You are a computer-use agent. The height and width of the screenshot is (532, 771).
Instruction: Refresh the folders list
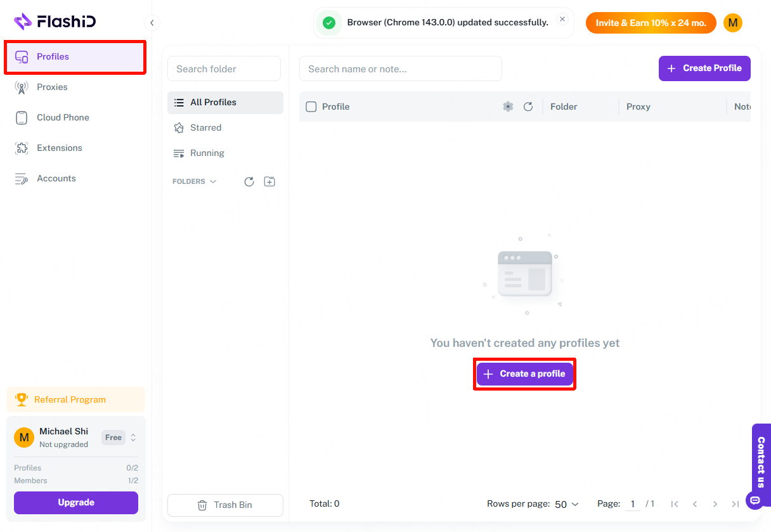(249, 182)
